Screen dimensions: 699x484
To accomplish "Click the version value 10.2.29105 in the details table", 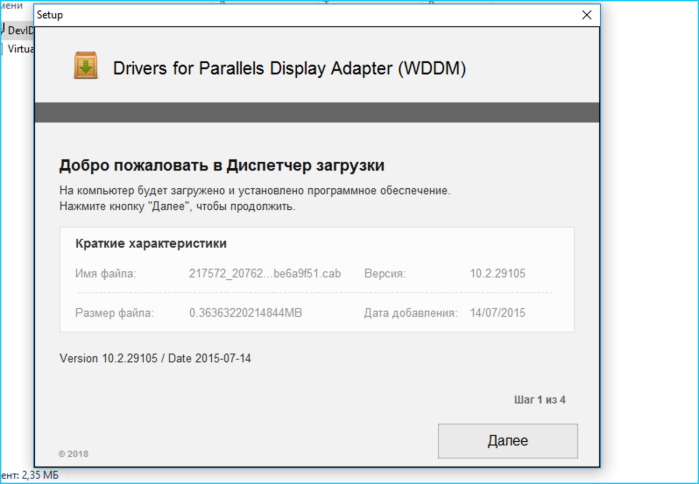I will click(498, 273).
